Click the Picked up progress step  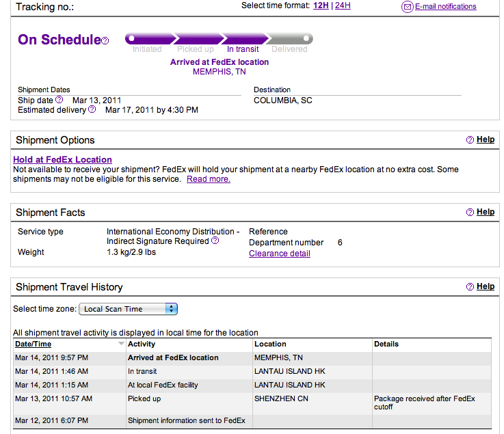(x=196, y=49)
